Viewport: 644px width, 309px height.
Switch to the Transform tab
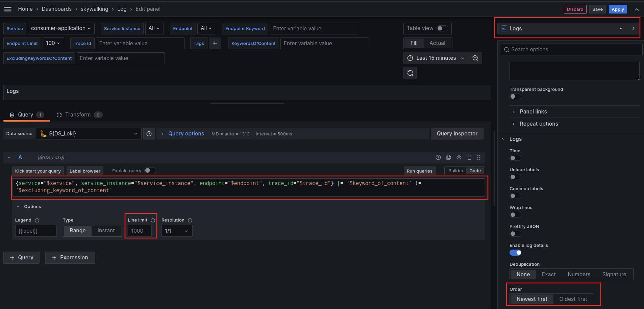pyautogui.click(x=79, y=115)
